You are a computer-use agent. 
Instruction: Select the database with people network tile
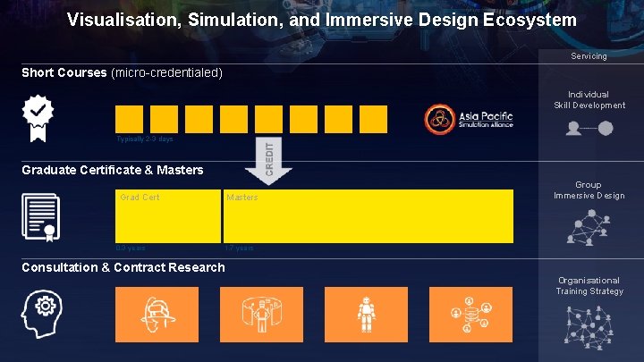click(x=470, y=315)
